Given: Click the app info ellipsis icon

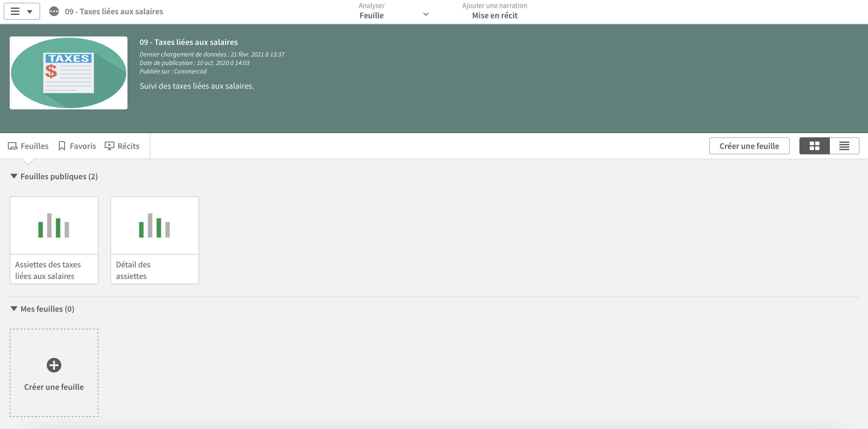Looking at the screenshot, I should (54, 12).
